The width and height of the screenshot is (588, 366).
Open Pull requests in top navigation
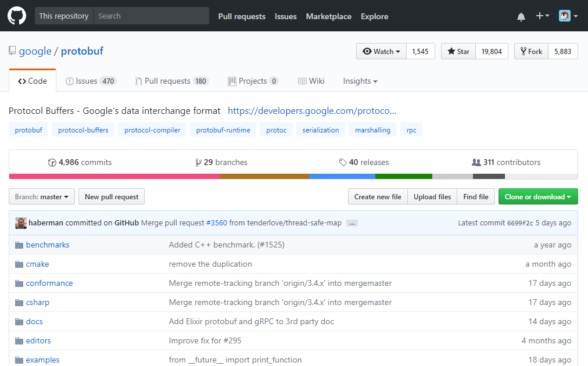coord(242,16)
